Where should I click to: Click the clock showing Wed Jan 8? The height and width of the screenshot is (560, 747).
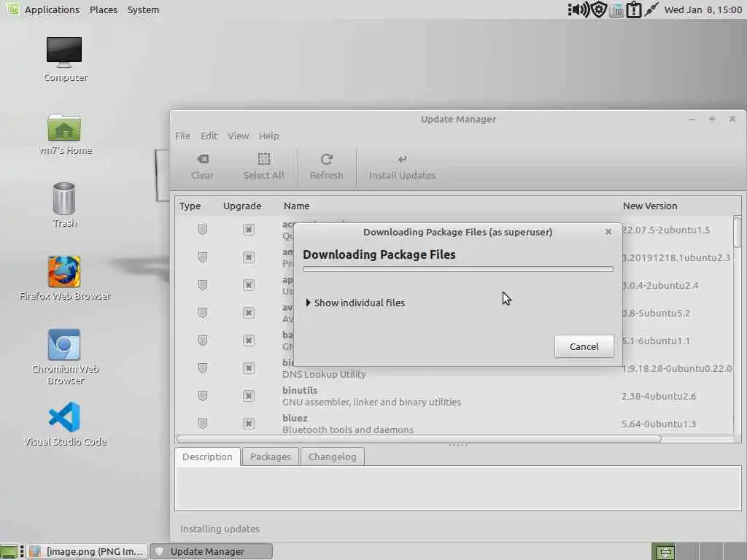(703, 9)
